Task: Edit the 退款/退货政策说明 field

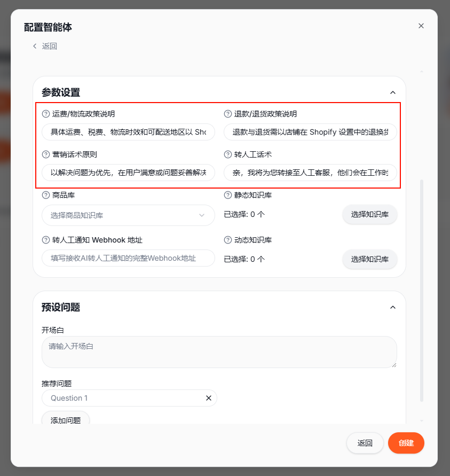Action: (310, 132)
